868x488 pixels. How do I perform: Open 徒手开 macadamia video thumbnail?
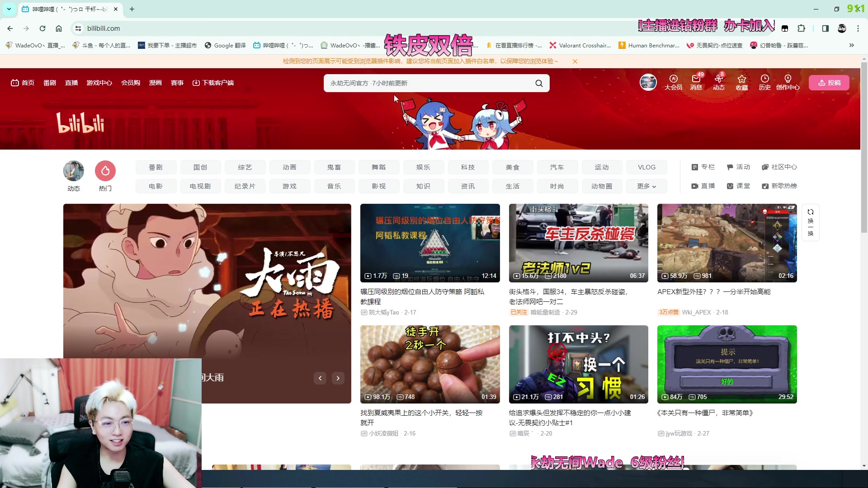(x=430, y=364)
